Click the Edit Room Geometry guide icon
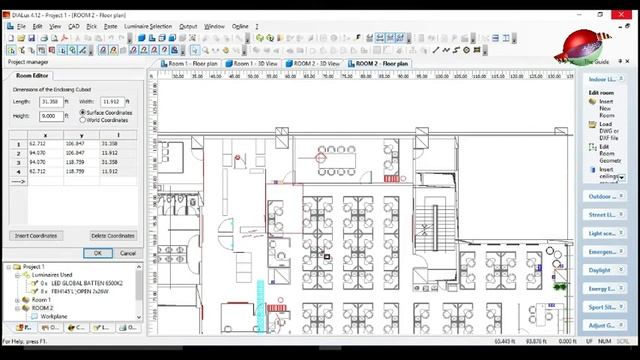This screenshot has width=640, height=360. click(x=592, y=147)
